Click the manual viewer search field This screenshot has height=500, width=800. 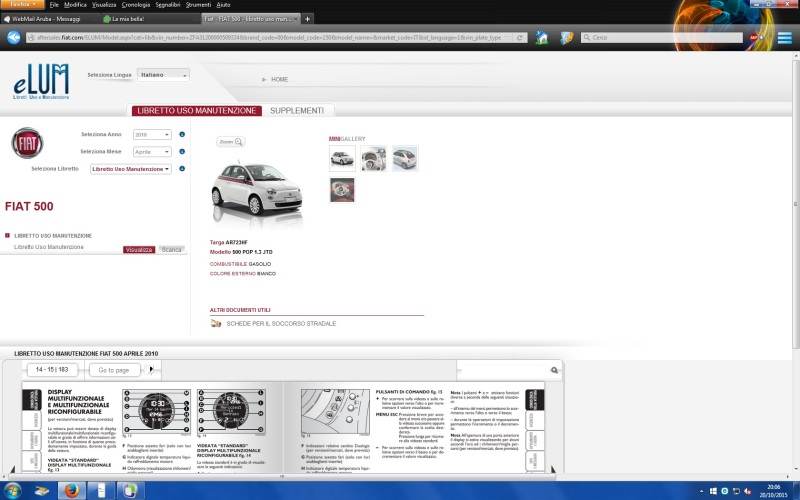tap(503, 370)
